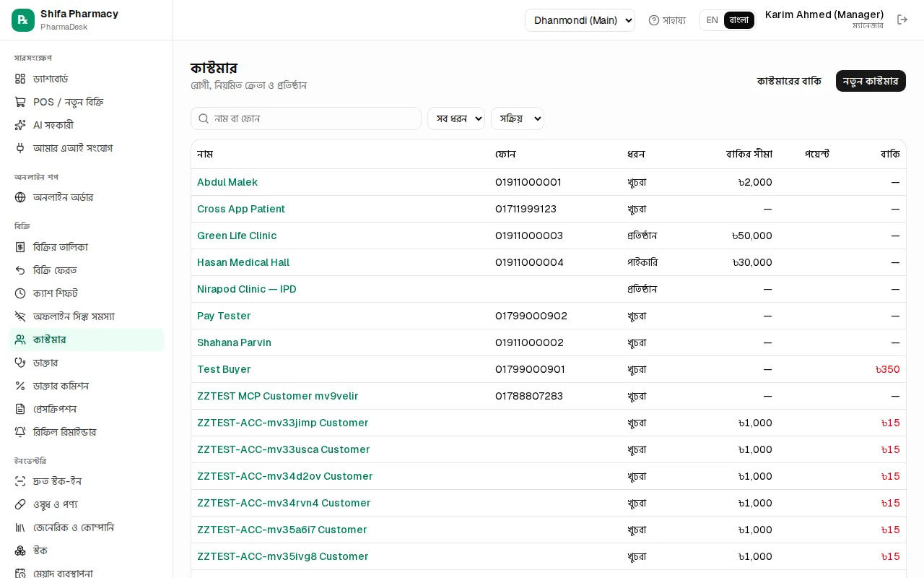
Task: Select কাস্টমার in the sidebar menu
Action: pos(87,340)
